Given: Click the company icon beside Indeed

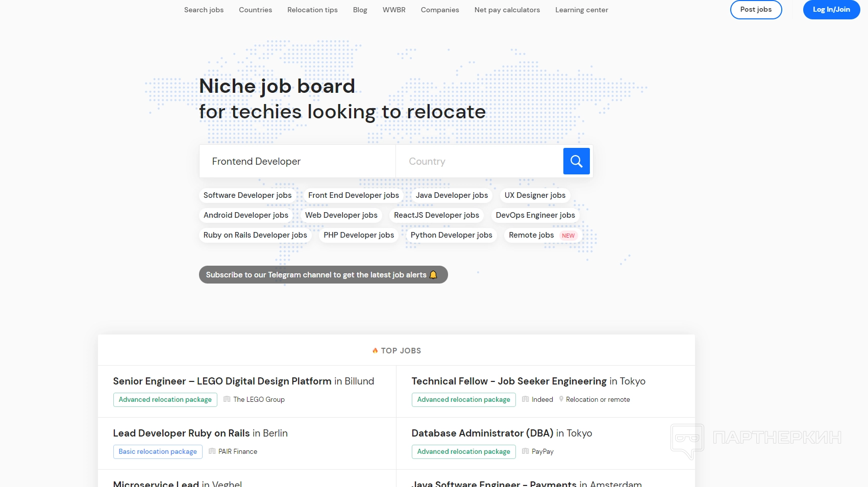Looking at the screenshot, I should 525,399.
